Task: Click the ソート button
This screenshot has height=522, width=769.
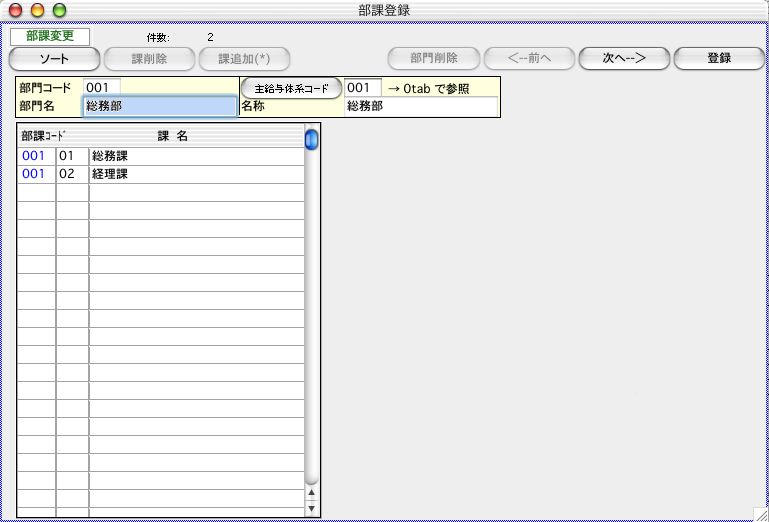Action: pyautogui.click(x=54, y=59)
